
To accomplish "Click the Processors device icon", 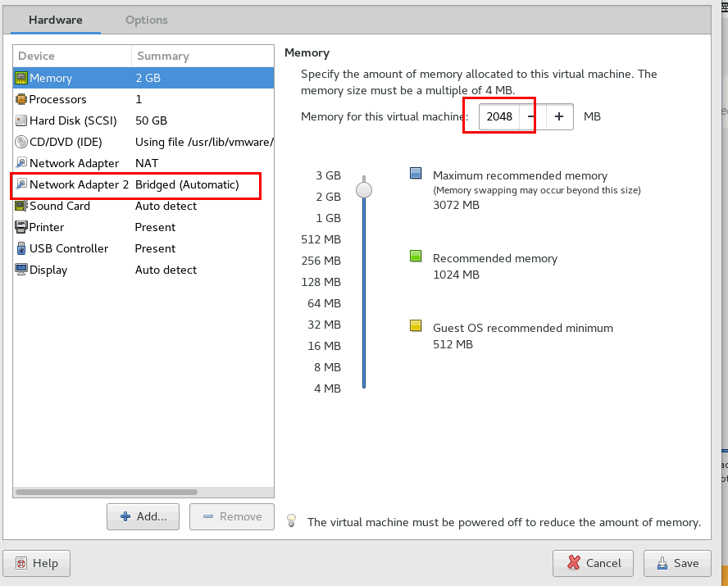I will tap(20, 99).
